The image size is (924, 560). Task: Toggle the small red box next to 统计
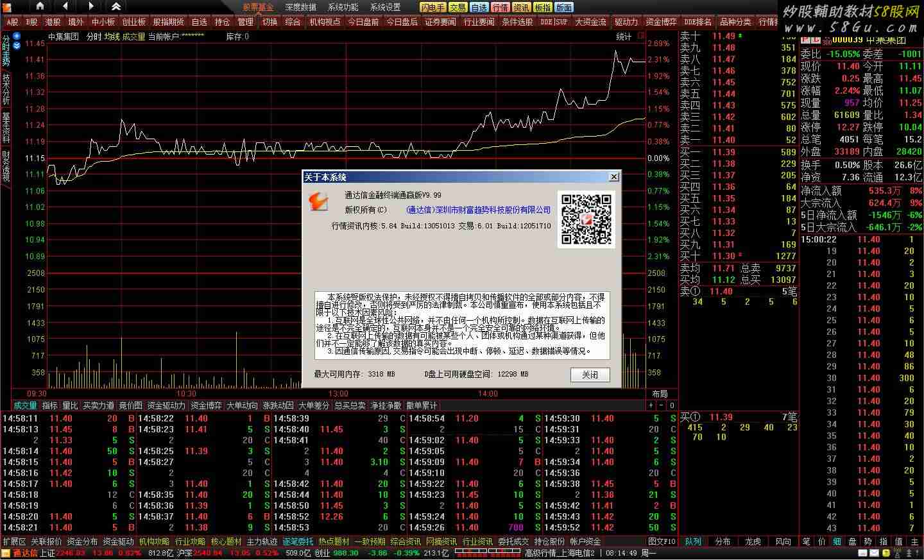point(640,36)
